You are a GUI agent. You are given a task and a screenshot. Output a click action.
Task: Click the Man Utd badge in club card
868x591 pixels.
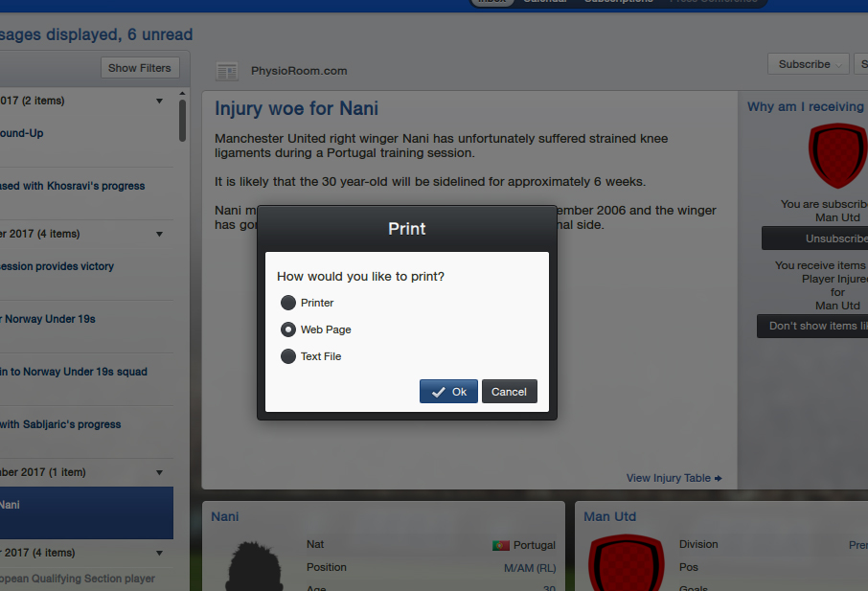626,562
